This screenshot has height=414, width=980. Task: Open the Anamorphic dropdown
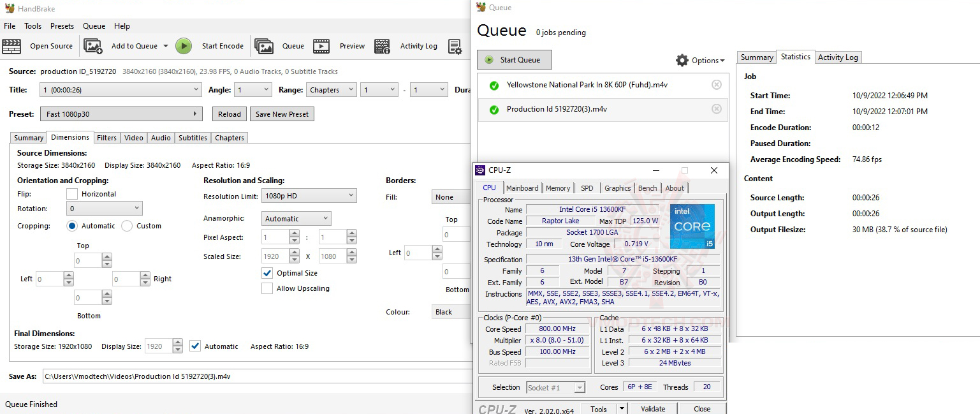[x=296, y=219]
